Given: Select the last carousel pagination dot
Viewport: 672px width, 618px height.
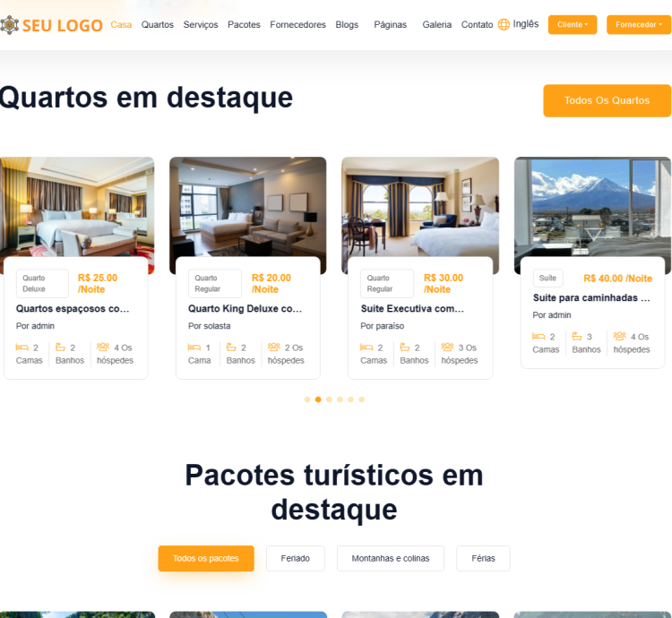Looking at the screenshot, I should 362,399.
